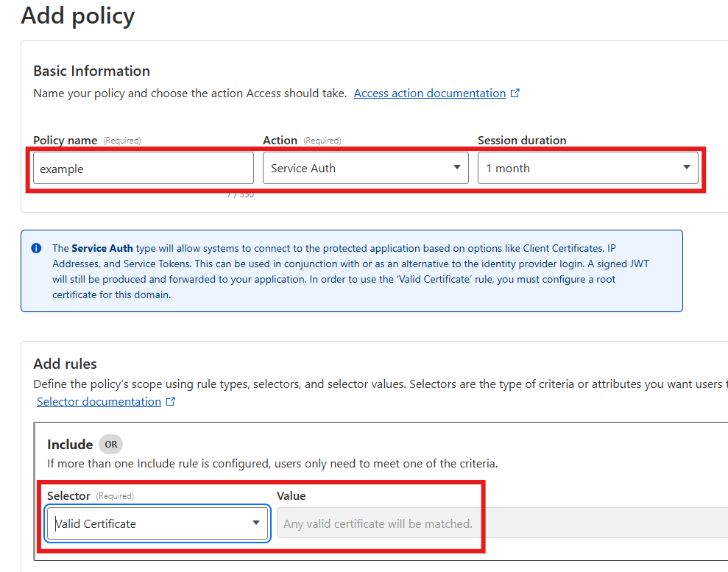Click the external link icon after Access action documentation
Image resolution: width=728 pixels, height=572 pixels.
[515, 93]
